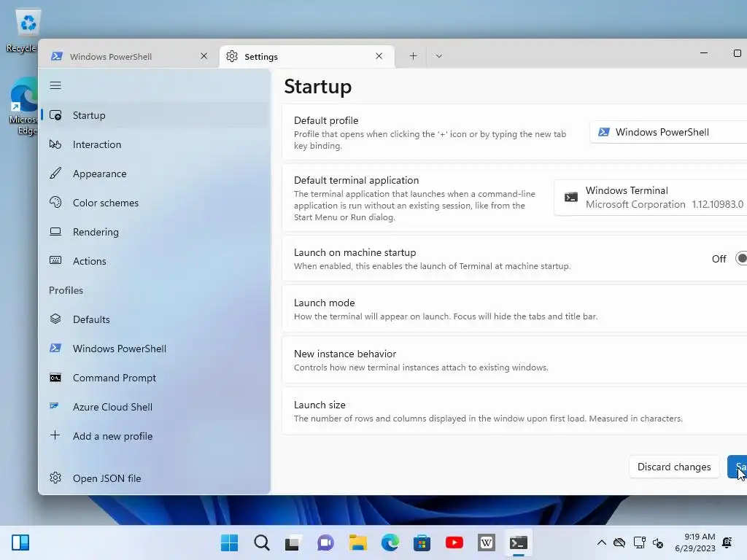Click the gear icon beside Open JSON file
Viewport: 747px width, 560px height.
tap(55, 478)
